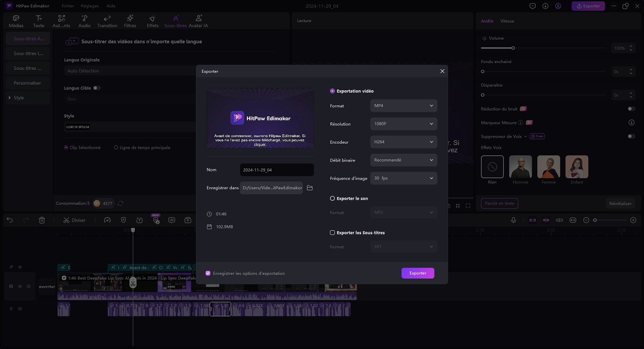644x349 pixels.
Task: Switch to the Vitesse tab
Action: (507, 21)
